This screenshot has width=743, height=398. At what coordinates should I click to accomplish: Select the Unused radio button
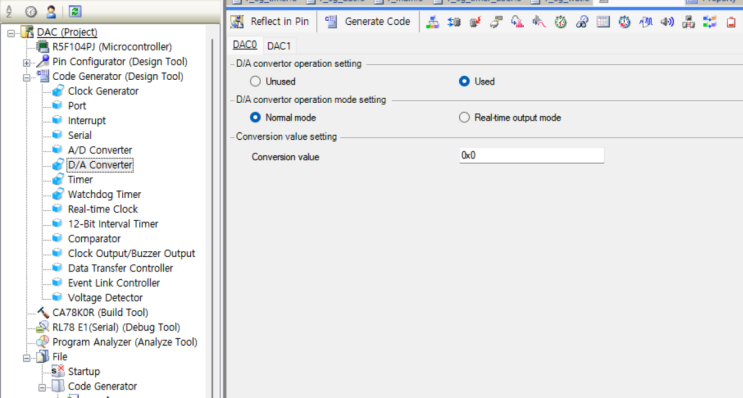coord(255,81)
